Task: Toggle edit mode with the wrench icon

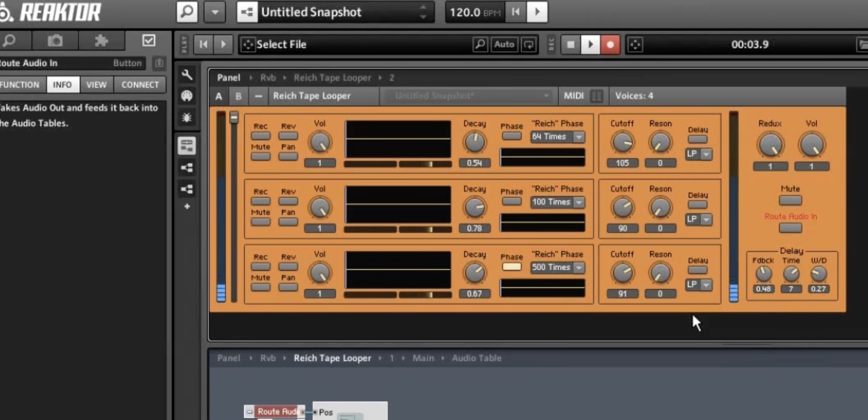Action: [x=187, y=75]
